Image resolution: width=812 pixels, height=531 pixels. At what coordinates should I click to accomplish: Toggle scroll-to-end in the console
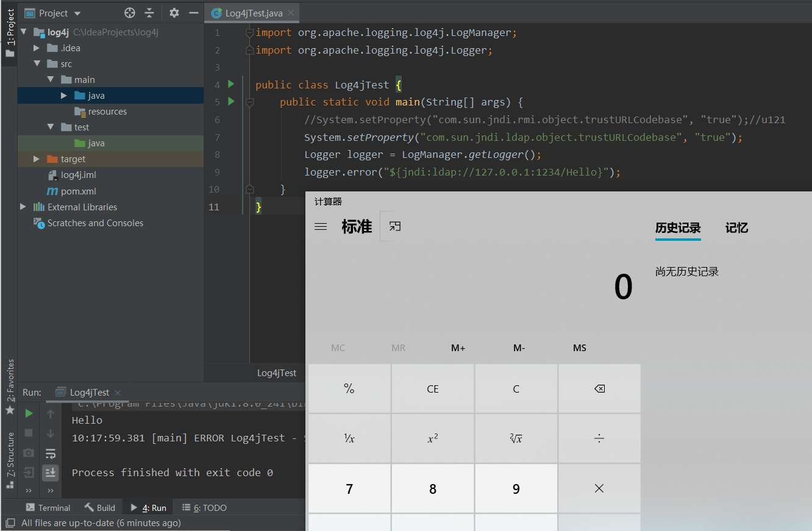pos(50,472)
